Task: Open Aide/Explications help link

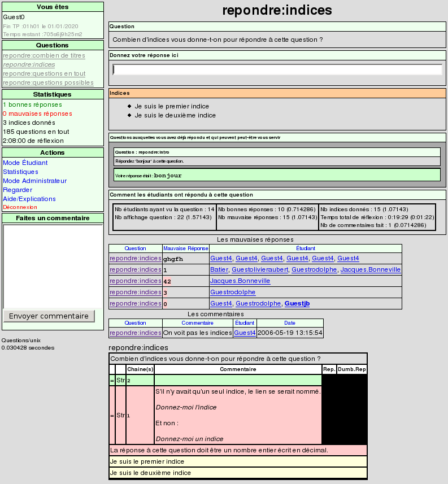Action: (29, 199)
